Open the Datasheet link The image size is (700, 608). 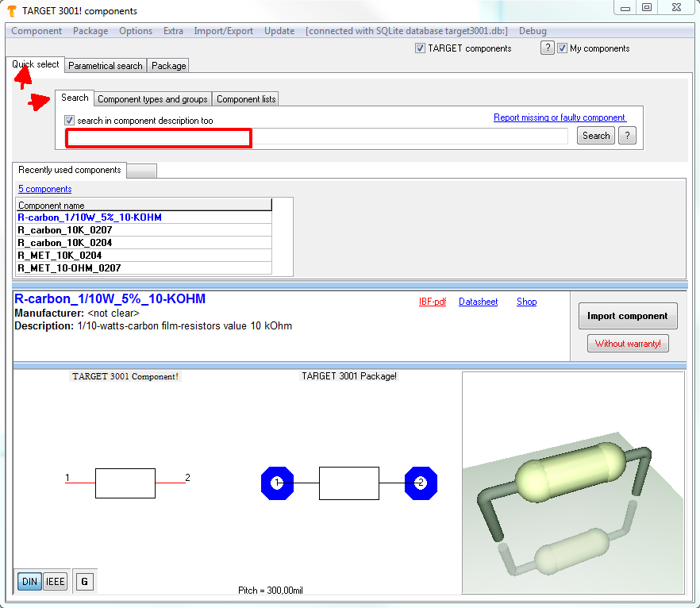point(478,302)
